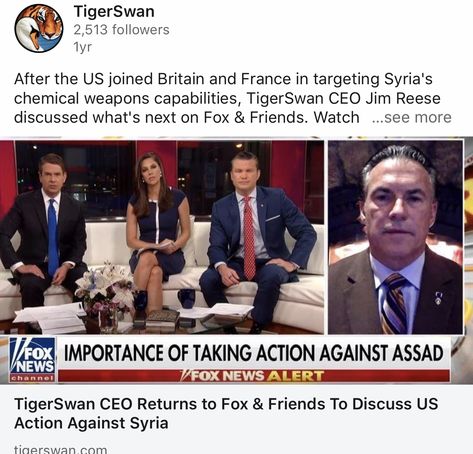Open the TigerSwan page name link
Viewport: 473px width, 454px height.
[114, 12]
